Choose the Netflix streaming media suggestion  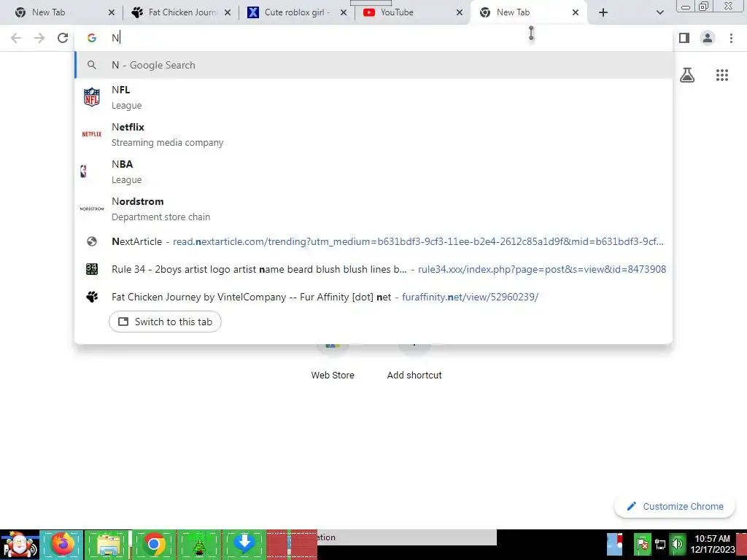pyautogui.click(x=373, y=134)
